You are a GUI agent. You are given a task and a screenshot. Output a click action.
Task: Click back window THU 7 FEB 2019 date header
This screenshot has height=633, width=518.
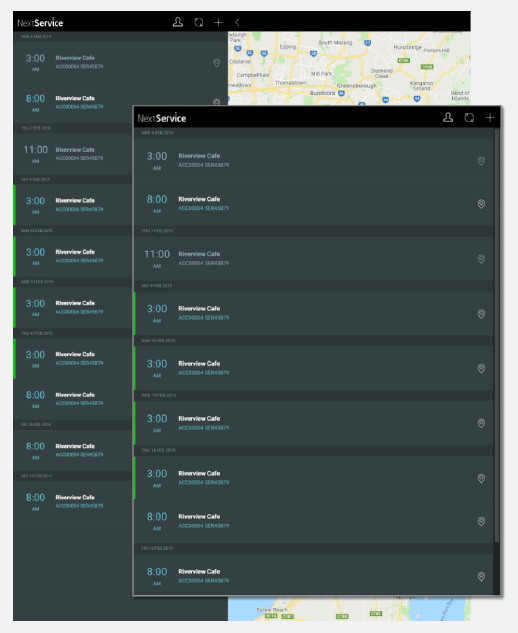pyautogui.click(x=36, y=128)
